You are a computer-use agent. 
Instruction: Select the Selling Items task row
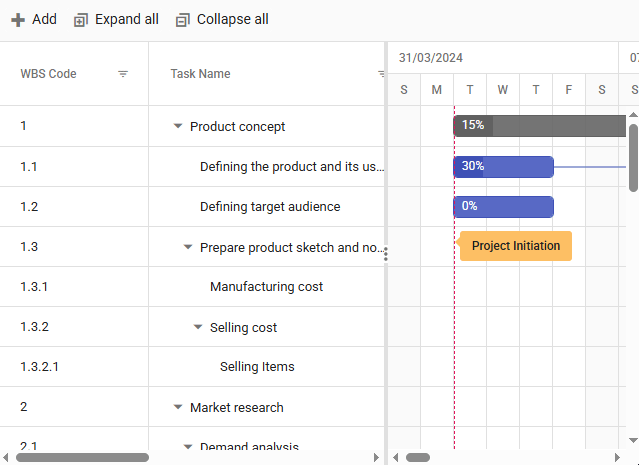tap(257, 367)
